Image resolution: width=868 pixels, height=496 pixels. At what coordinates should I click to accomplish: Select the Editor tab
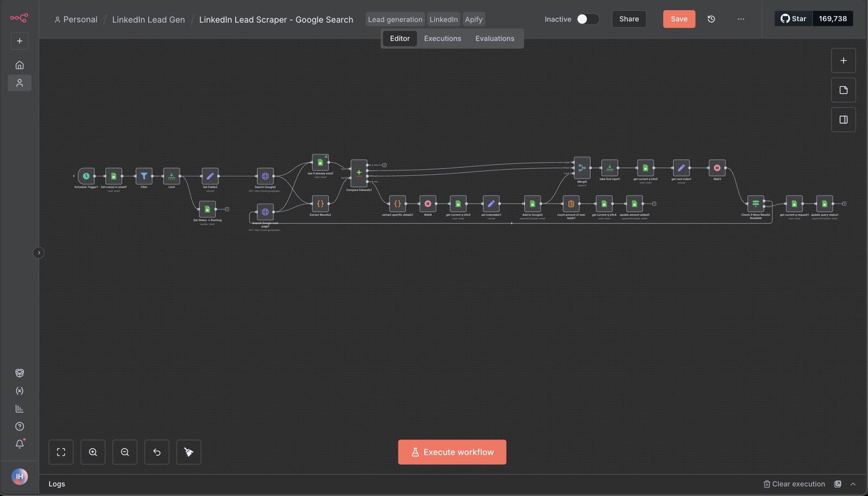[x=400, y=39]
